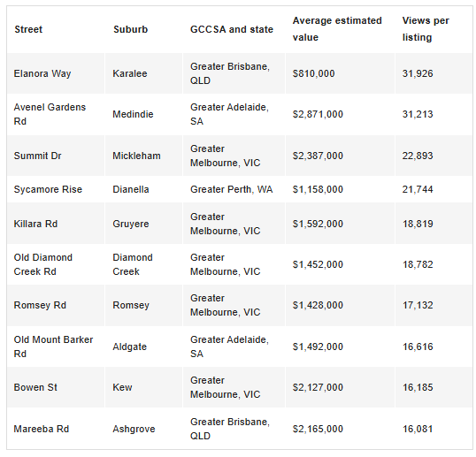Select the Gruyere suburb cell
The width and height of the screenshot is (476, 457).
131,225
